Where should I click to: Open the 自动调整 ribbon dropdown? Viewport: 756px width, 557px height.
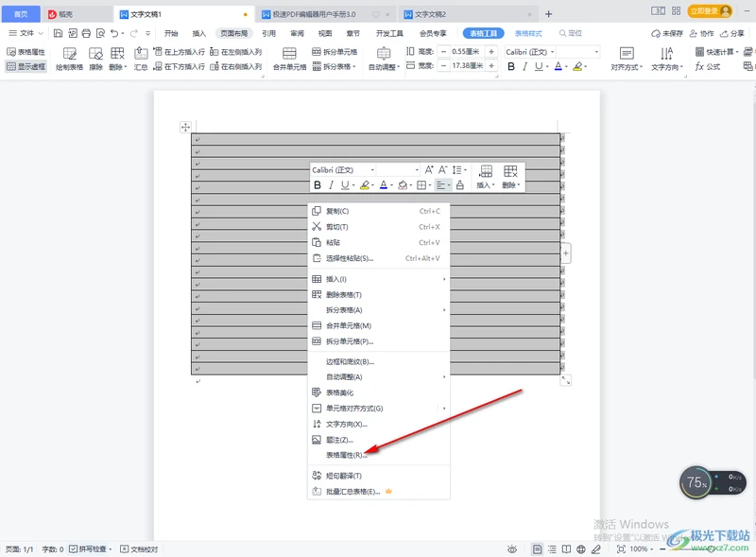pyautogui.click(x=384, y=59)
